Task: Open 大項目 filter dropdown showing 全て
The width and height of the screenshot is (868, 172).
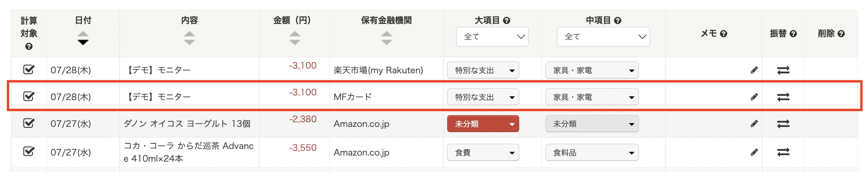Action: (x=492, y=37)
